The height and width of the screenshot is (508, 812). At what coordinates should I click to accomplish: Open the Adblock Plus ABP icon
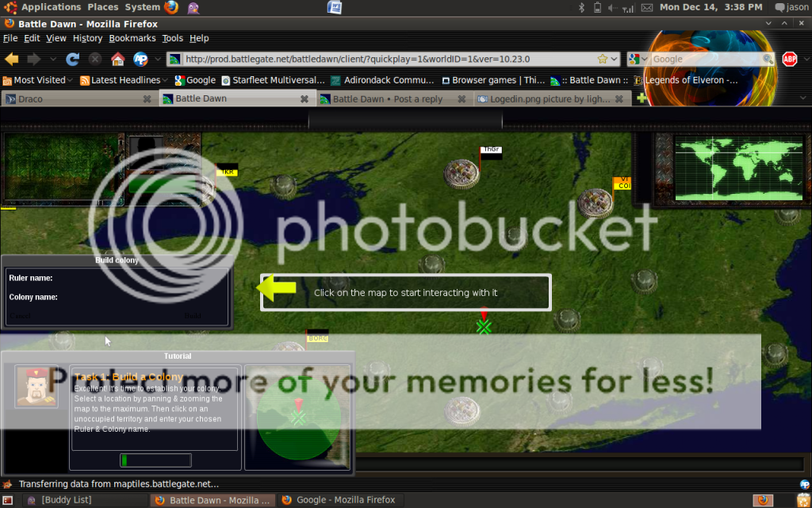[789, 59]
